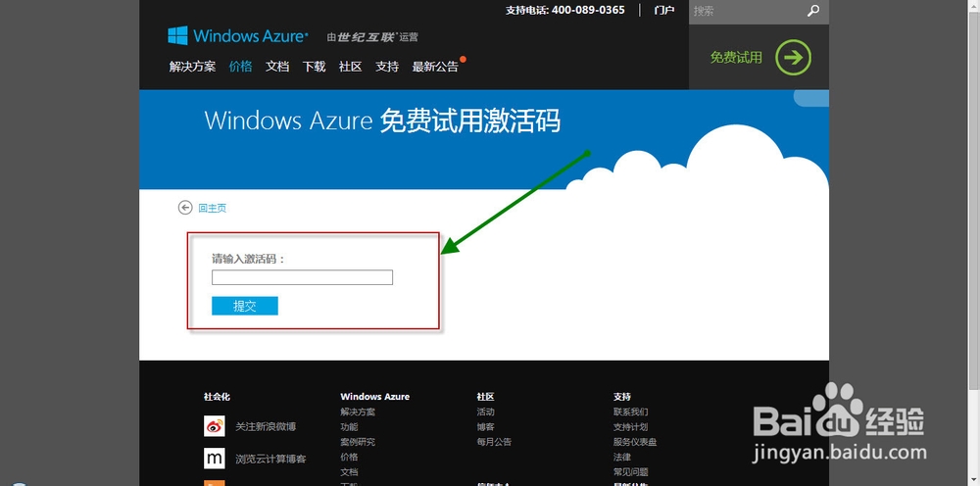
Task: Open footer 法律 link
Action: pyautogui.click(x=622, y=458)
